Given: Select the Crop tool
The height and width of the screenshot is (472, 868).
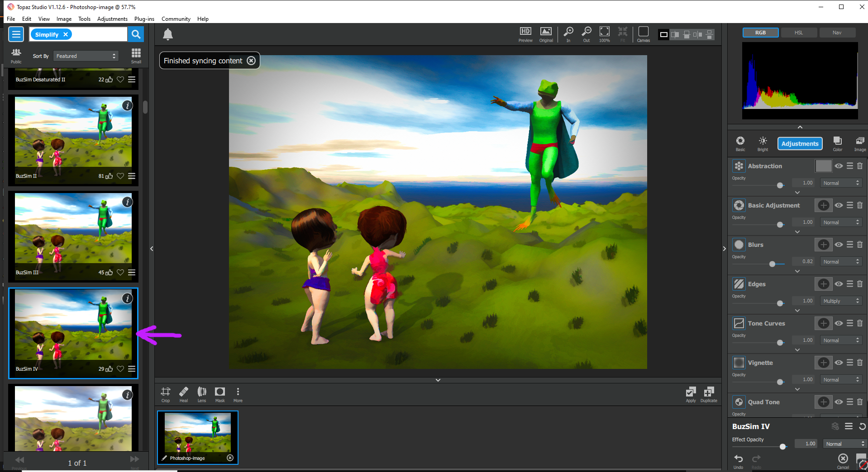Looking at the screenshot, I should 166,394.
